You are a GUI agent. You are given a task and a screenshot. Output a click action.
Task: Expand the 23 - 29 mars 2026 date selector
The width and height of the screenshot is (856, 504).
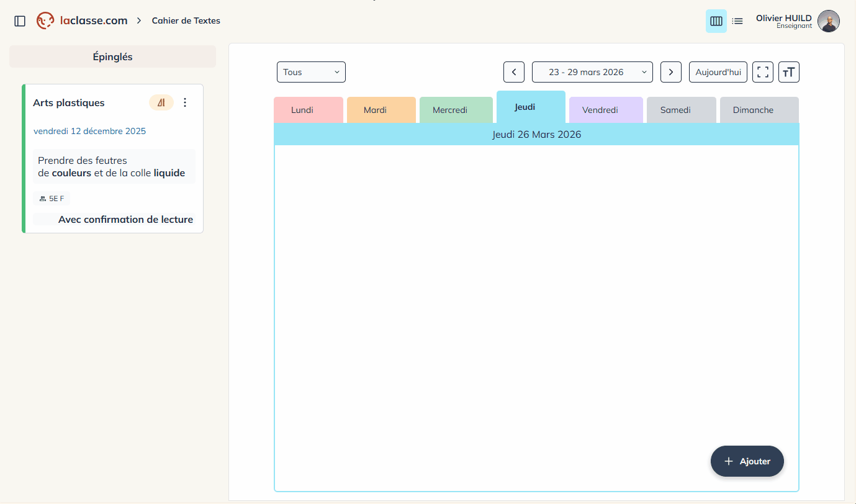click(x=592, y=72)
